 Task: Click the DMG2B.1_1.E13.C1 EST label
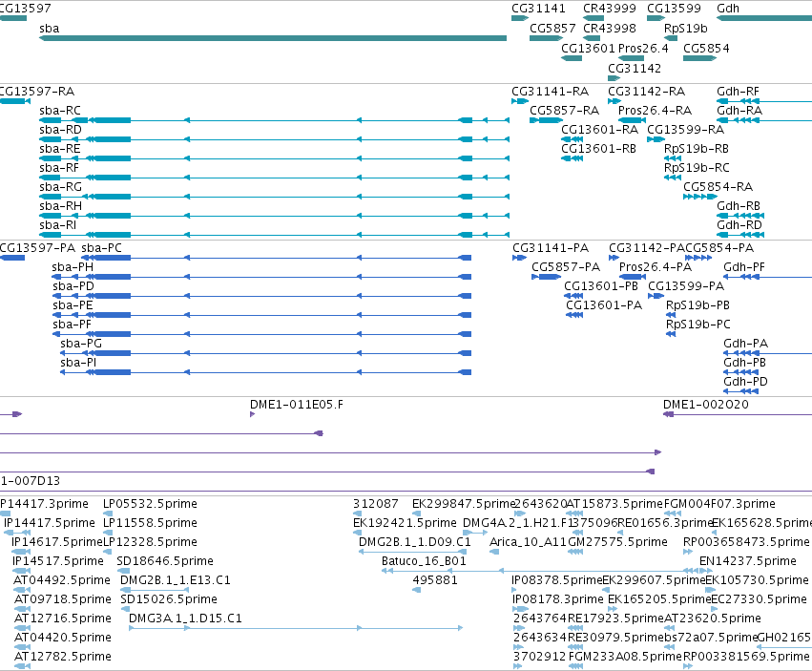tap(175, 579)
